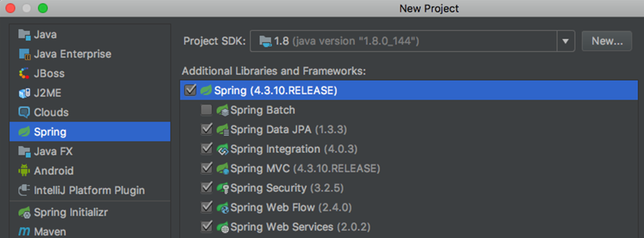644x238 pixels.
Task: Click the J2ME cube icon
Action: tap(24, 93)
